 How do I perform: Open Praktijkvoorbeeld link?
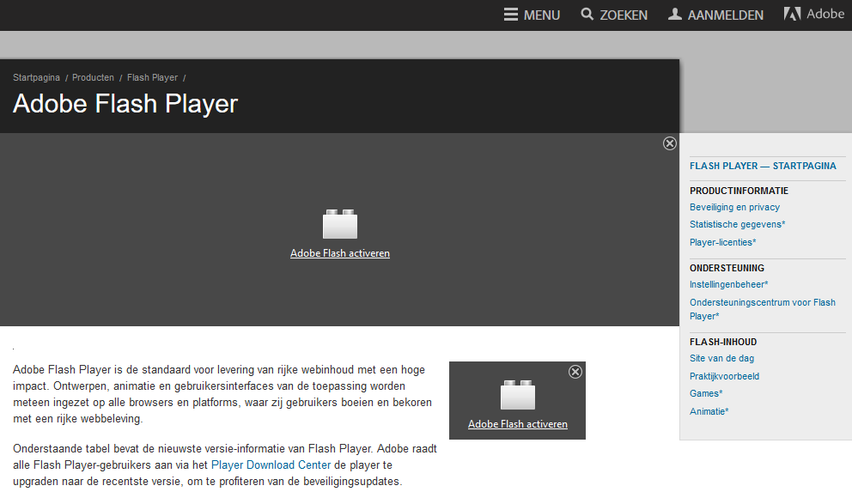[x=724, y=376]
